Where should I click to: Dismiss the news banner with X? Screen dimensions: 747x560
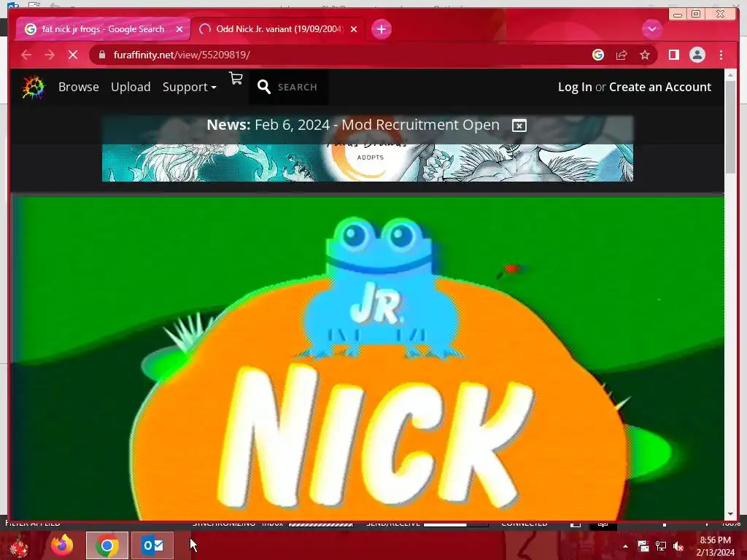519,125
